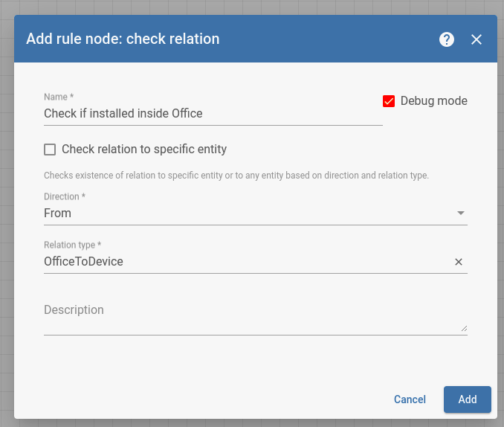Click into the Description text area

(x=256, y=317)
